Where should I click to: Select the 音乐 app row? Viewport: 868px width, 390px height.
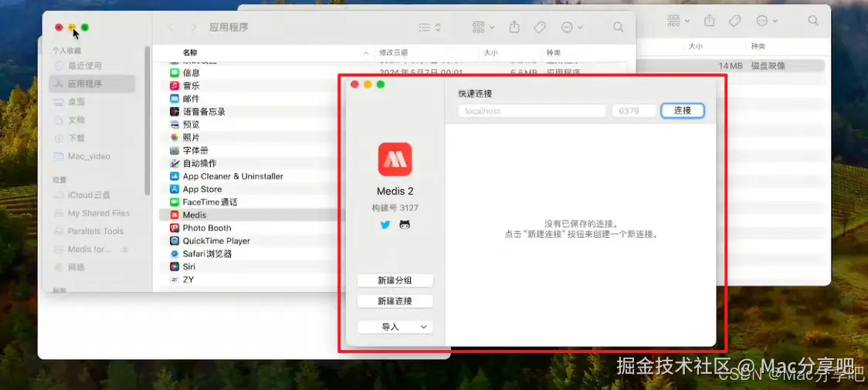pos(248,86)
